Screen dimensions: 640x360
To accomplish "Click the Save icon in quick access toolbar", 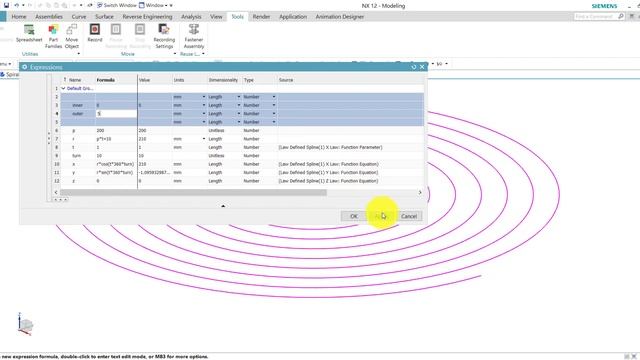I will point(6,5).
